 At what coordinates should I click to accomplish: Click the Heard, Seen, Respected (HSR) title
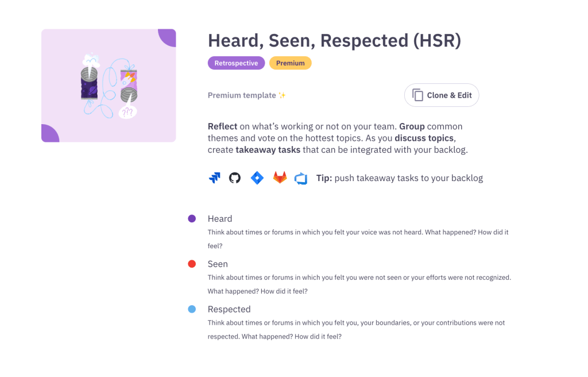click(x=334, y=41)
